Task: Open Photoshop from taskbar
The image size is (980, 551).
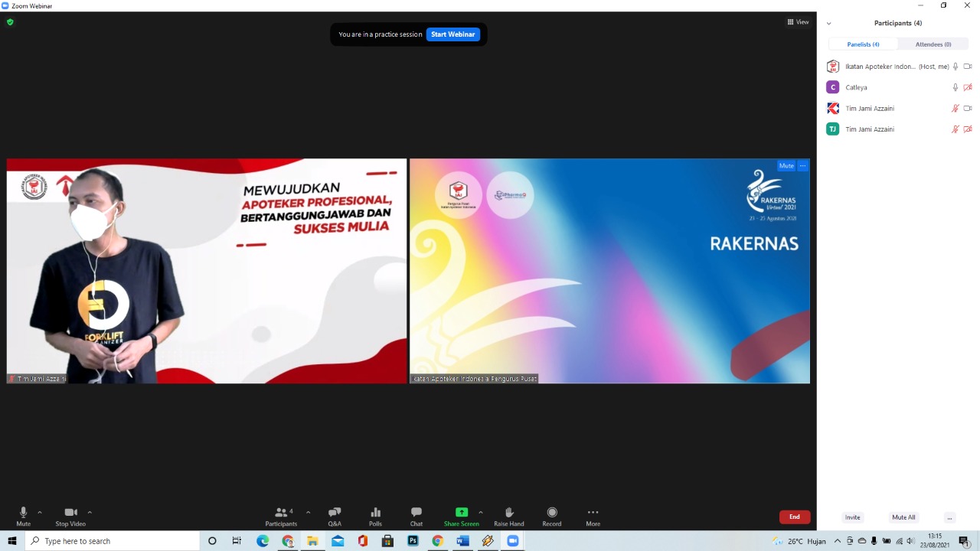Action: tap(413, 541)
